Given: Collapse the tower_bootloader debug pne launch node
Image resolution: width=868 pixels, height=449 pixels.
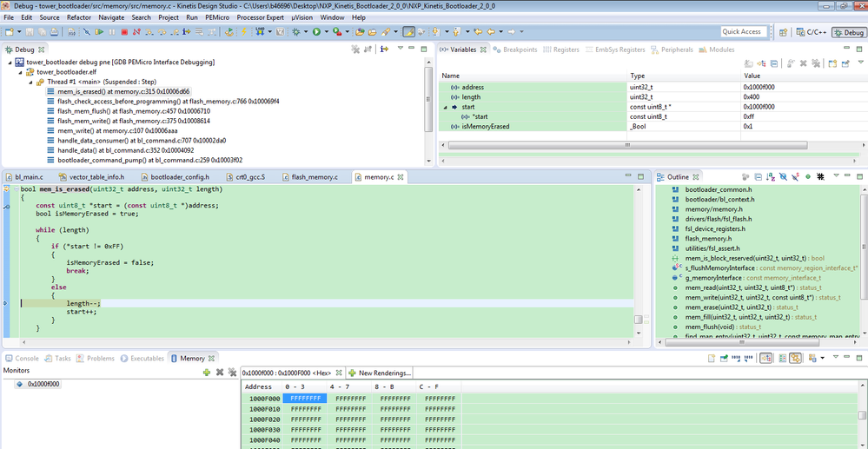Looking at the screenshot, I should click(10, 62).
